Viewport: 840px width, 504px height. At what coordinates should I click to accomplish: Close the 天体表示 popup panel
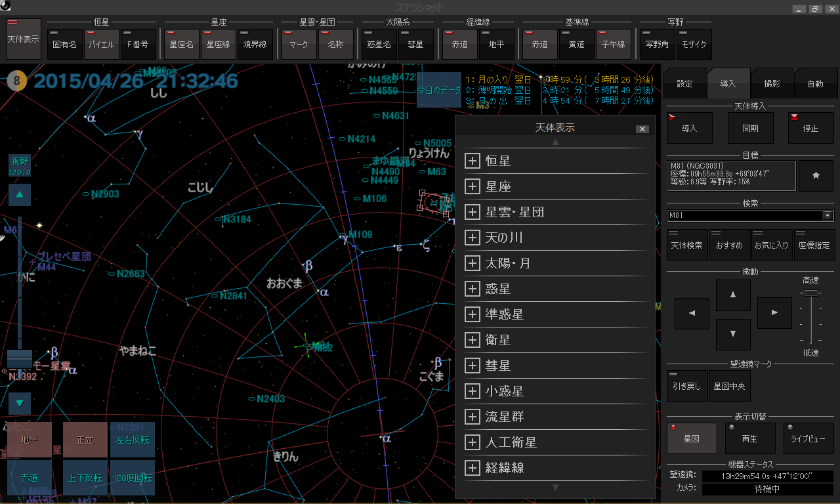(x=642, y=129)
